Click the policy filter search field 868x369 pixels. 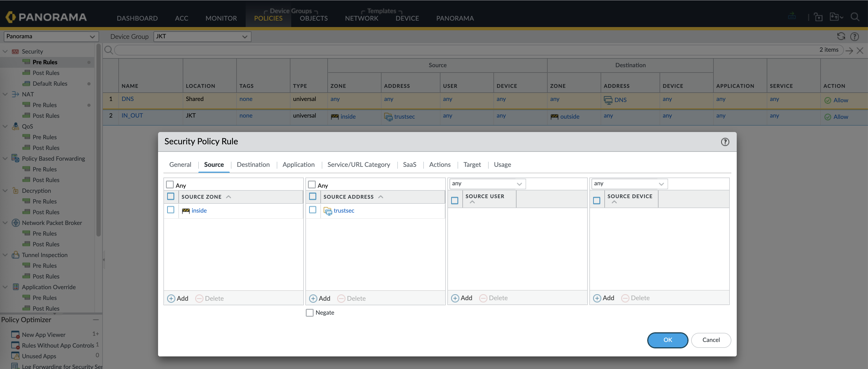tap(465, 50)
